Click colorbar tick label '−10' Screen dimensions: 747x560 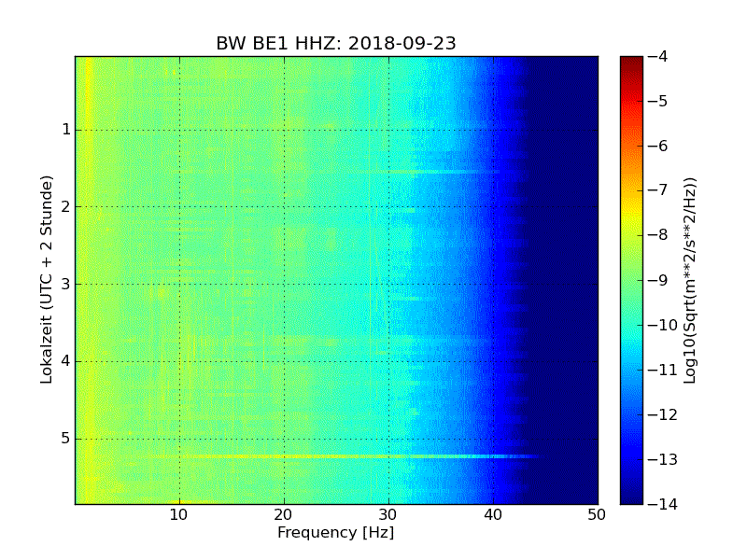coord(663,325)
